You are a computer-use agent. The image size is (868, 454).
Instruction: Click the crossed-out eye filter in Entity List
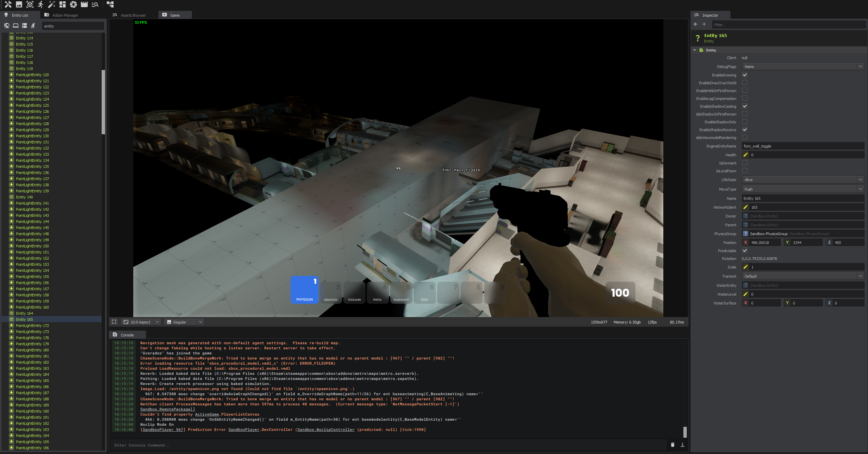pyautogui.click(x=7, y=25)
